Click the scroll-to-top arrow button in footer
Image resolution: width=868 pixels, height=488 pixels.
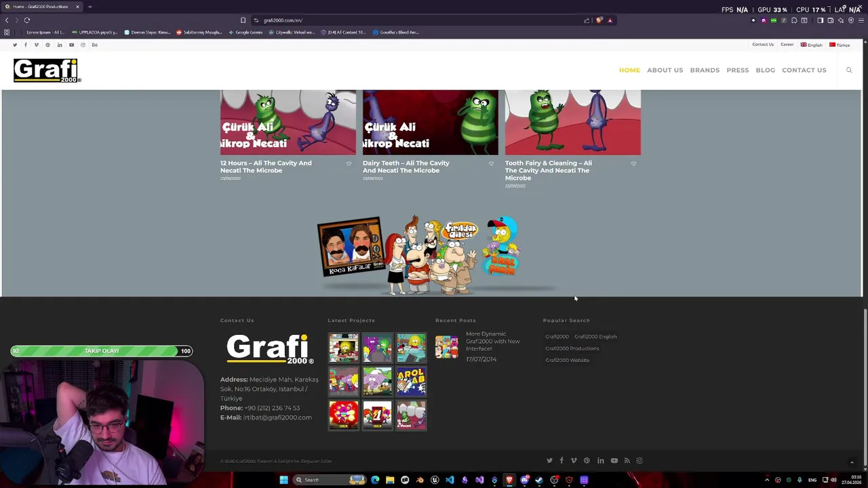tap(852, 462)
